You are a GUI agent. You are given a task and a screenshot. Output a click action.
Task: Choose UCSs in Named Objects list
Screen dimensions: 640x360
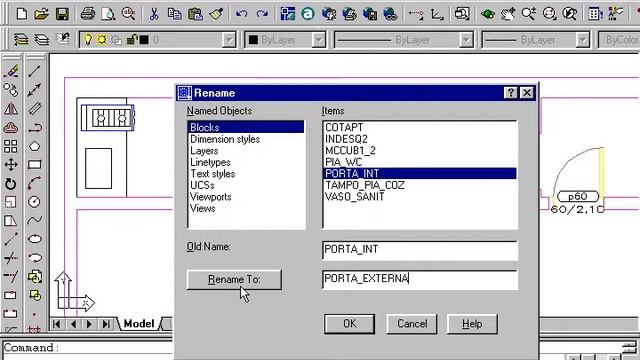pos(246,185)
